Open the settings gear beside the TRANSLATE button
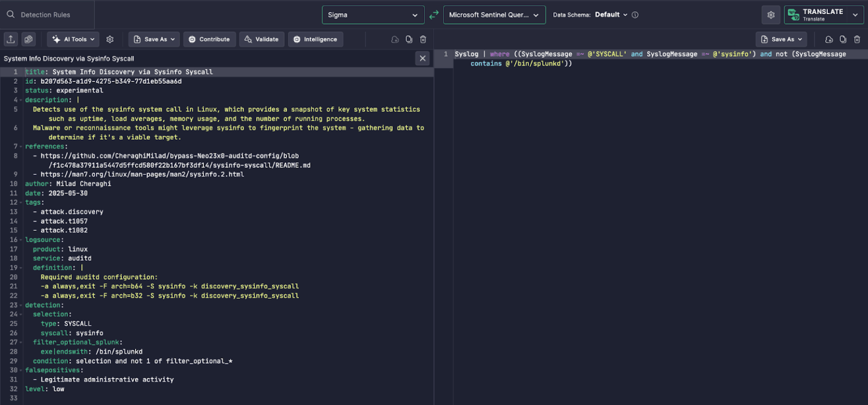 click(771, 15)
